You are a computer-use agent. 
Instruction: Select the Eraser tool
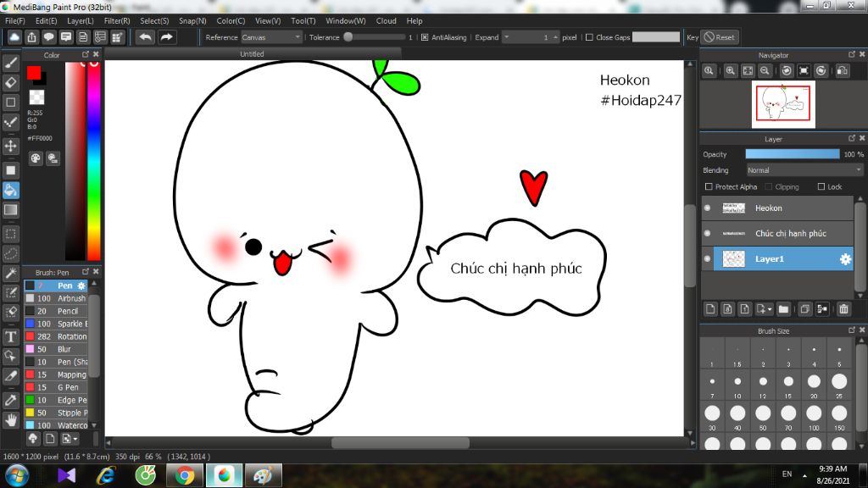10,82
